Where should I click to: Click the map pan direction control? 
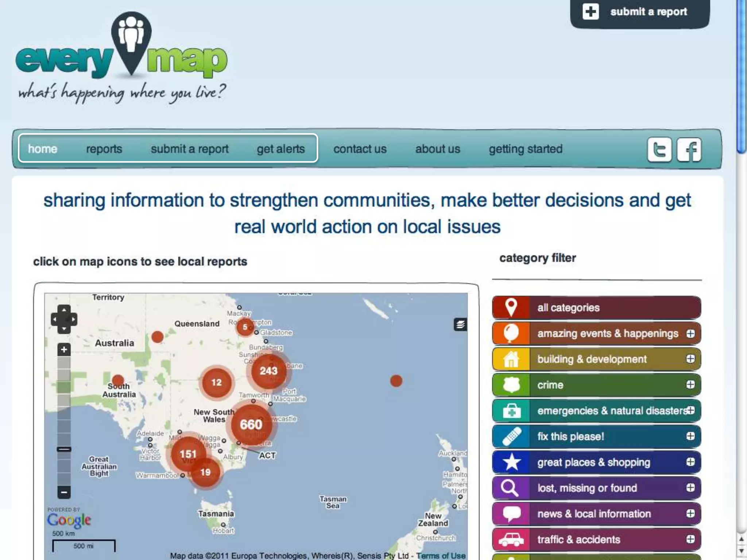64,319
